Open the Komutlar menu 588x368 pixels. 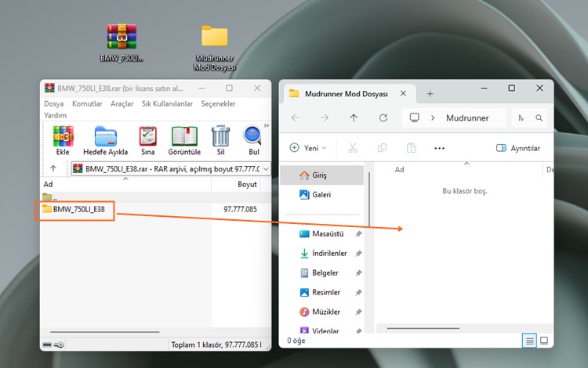pyautogui.click(x=87, y=103)
